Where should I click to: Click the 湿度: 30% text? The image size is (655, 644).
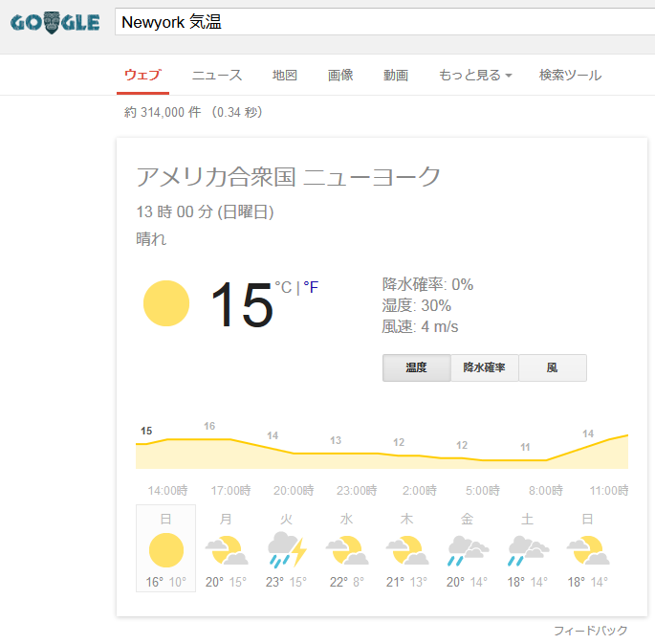pyautogui.click(x=417, y=305)
